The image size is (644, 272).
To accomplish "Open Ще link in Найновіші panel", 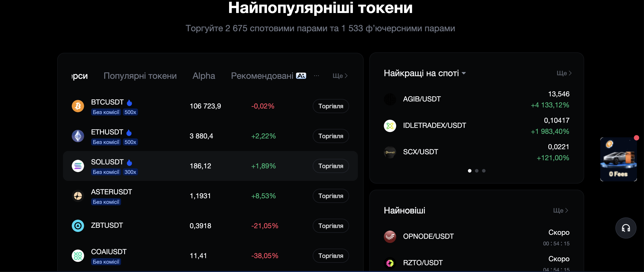I will click(x=561, y=211).
